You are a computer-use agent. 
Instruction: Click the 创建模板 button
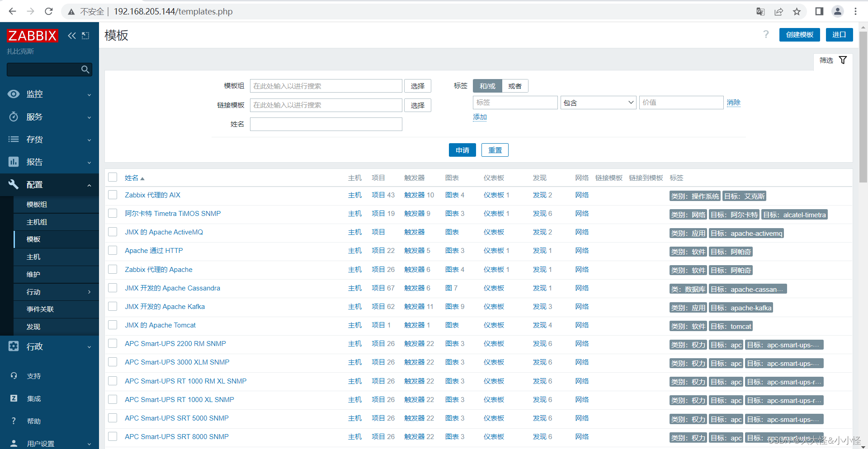799,35
